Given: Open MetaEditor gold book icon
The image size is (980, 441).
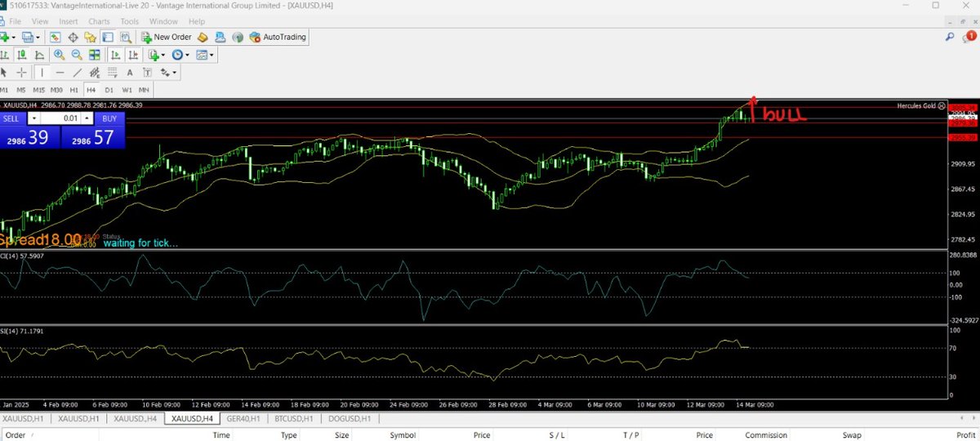Looking at the screenshot, I should click(x=202, y=37).
